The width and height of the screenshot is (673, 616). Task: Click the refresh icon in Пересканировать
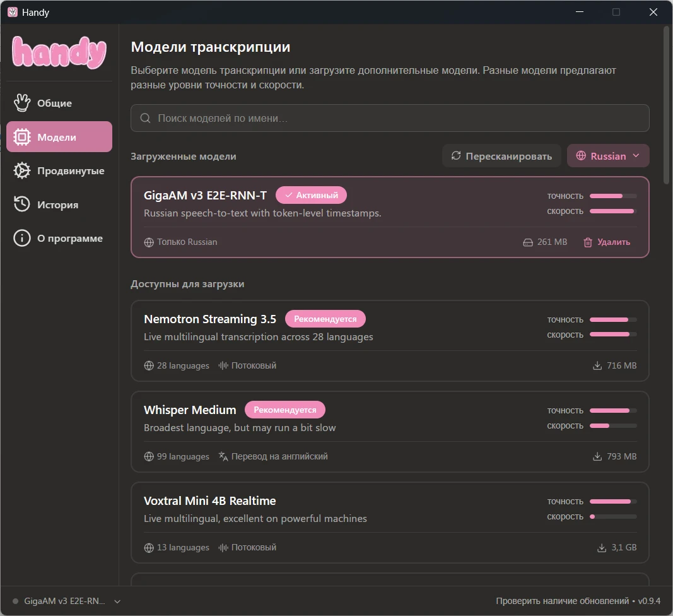[456, 155]
